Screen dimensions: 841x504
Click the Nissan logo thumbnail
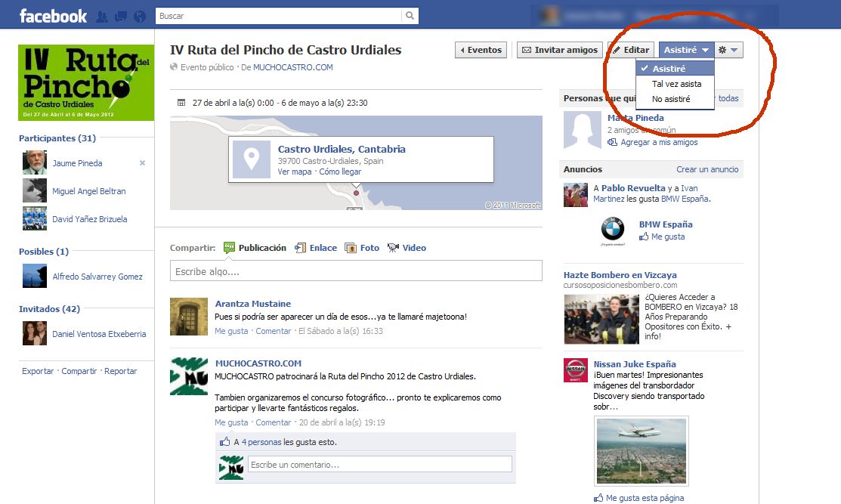tap(576, 370)
